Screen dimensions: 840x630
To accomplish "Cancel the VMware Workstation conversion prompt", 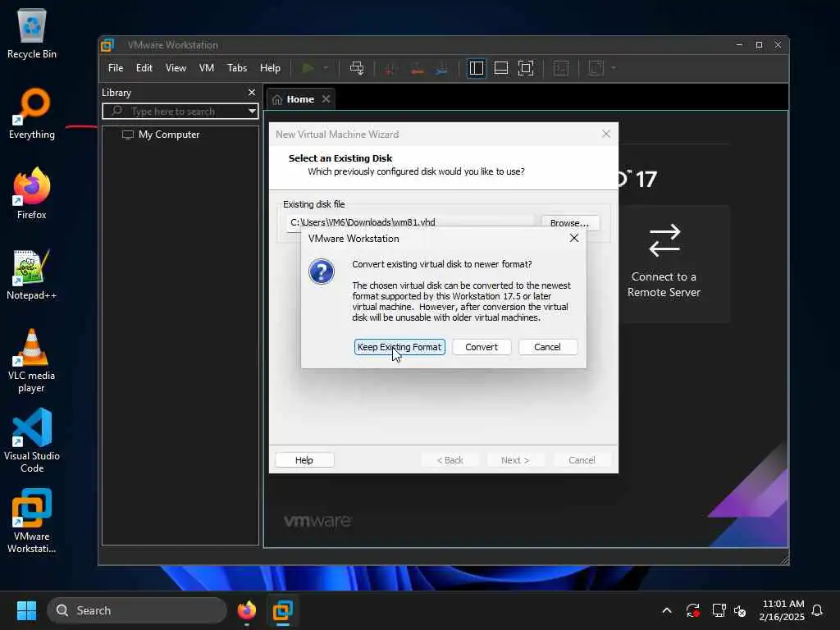I will [547, 347].
